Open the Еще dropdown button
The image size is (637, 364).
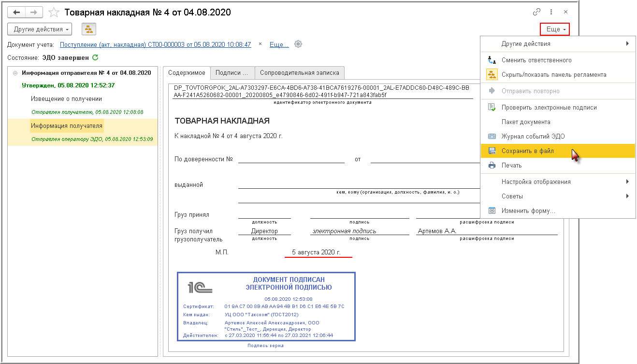click(x=555, y=29)
